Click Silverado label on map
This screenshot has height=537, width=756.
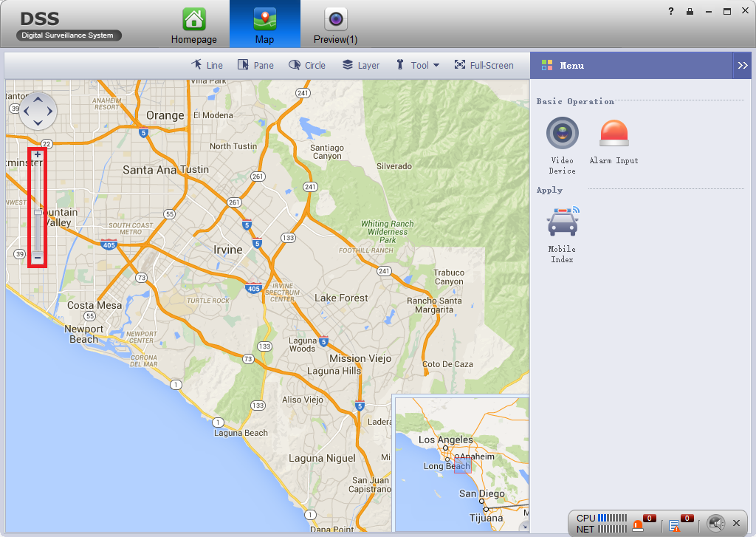(x=394, y=166)
